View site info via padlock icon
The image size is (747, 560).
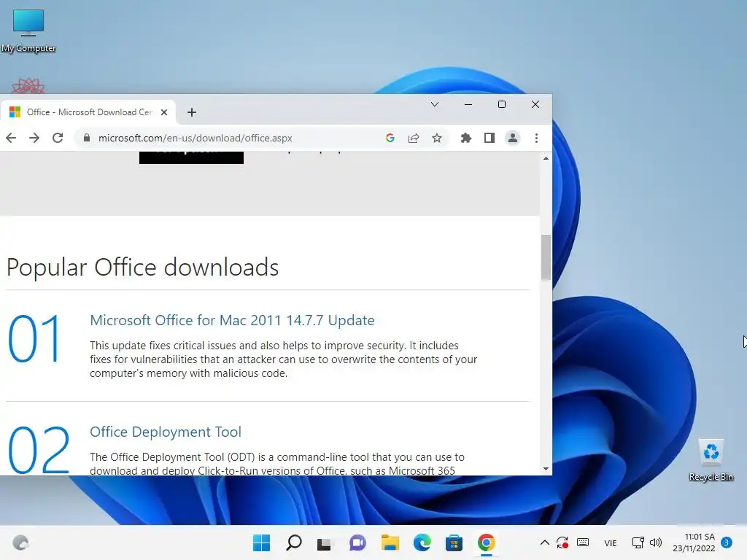[86, 138]
